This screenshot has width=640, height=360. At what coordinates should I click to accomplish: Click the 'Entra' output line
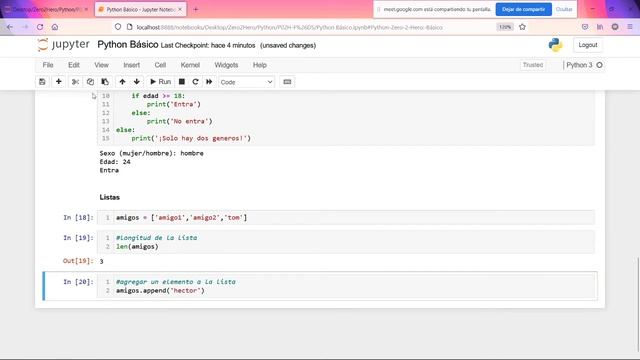[x=109, y=171]
